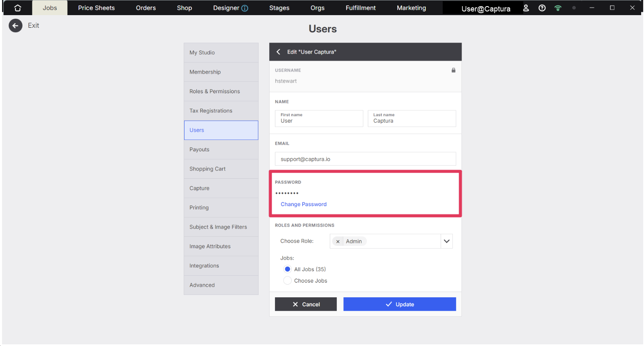
Task: Open the Orgs tab
Action: [317, 8]
